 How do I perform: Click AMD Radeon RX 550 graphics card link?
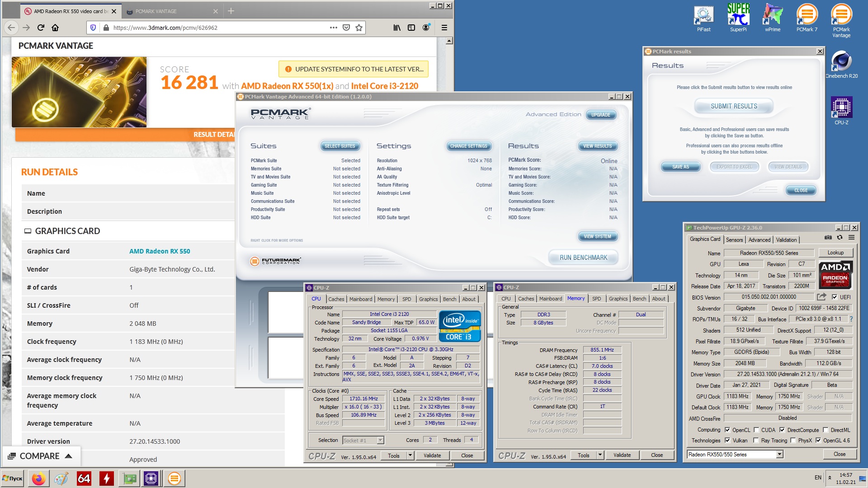160,251
